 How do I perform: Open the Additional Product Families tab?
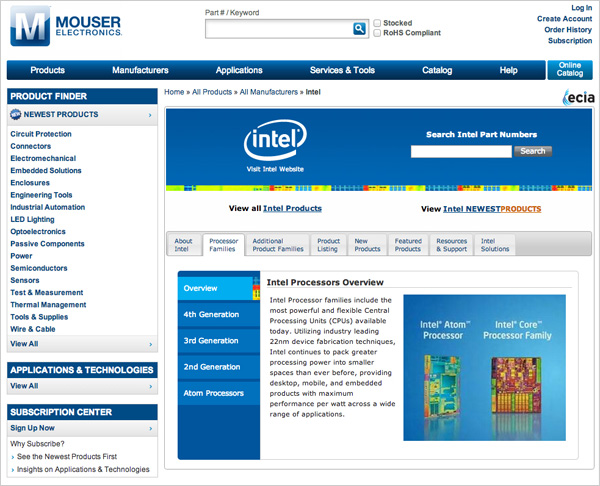pos(278,245)
